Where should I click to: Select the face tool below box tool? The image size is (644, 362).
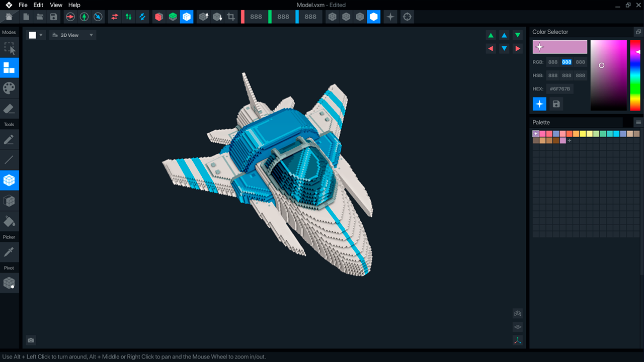[9, 201]
